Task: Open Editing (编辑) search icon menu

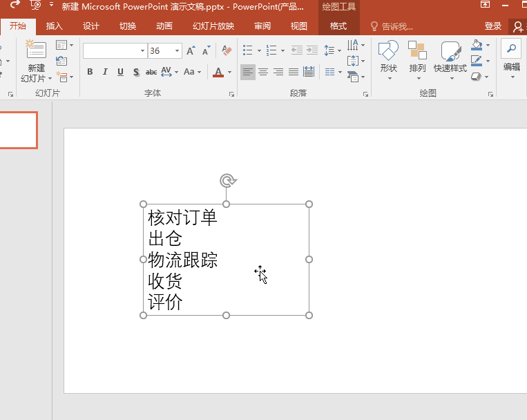Action: click(x=512, y=59)
